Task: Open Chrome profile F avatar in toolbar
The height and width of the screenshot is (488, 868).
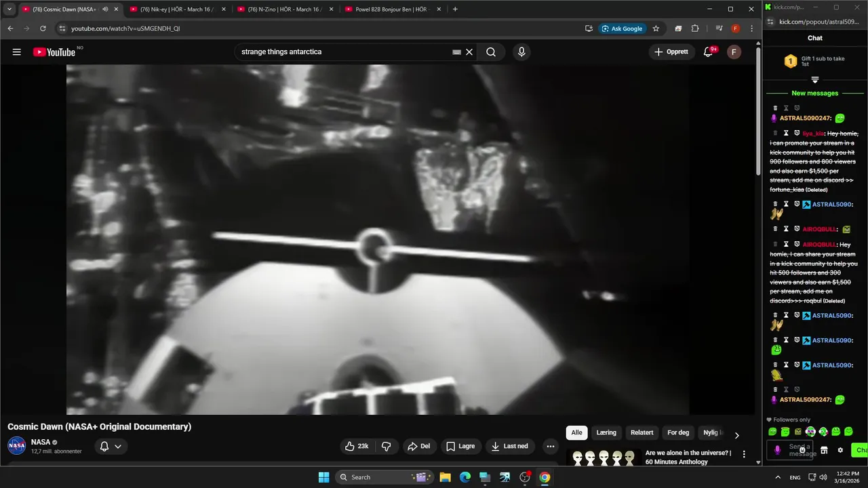Action: [x=735, y=28]
